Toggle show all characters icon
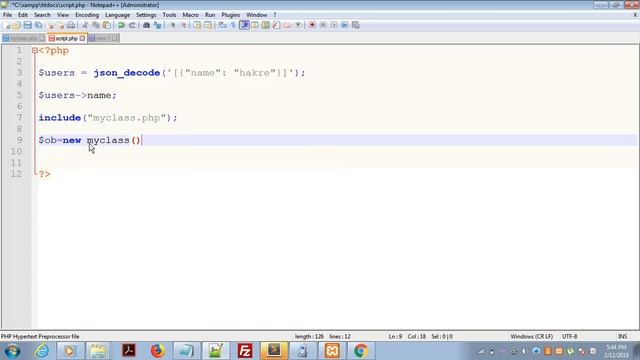Screen dimensions: 640x360 [x=233, y=25]
